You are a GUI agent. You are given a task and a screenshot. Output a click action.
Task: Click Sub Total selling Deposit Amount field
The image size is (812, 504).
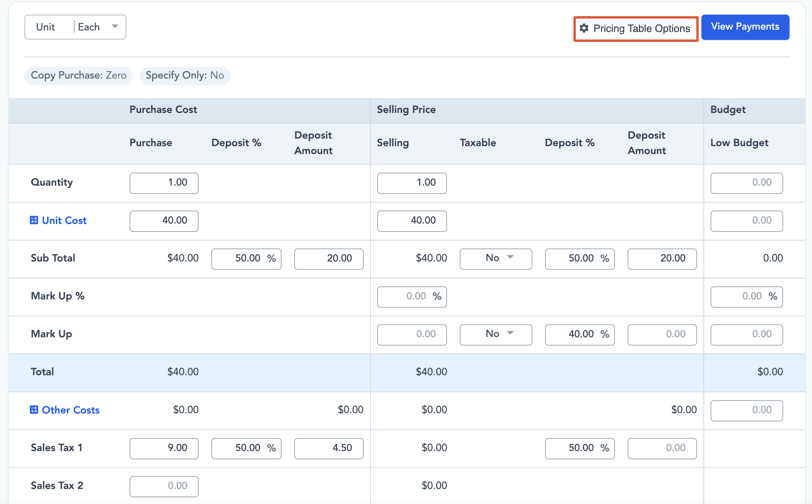point(662,259)
